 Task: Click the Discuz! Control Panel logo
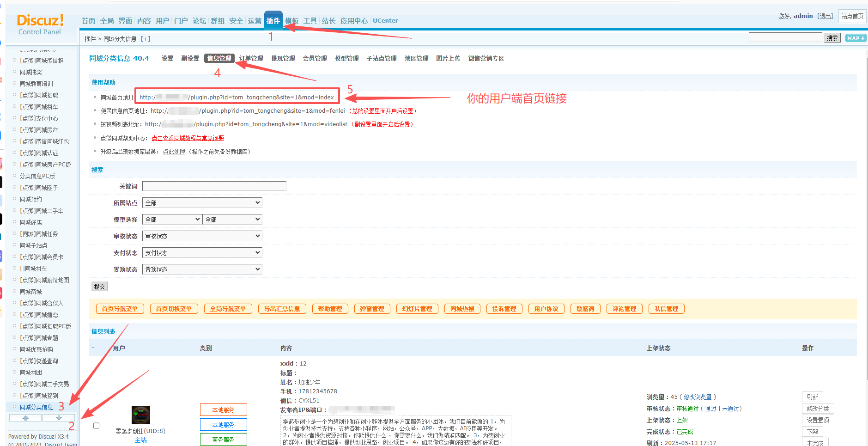click(x=40, y=24)
